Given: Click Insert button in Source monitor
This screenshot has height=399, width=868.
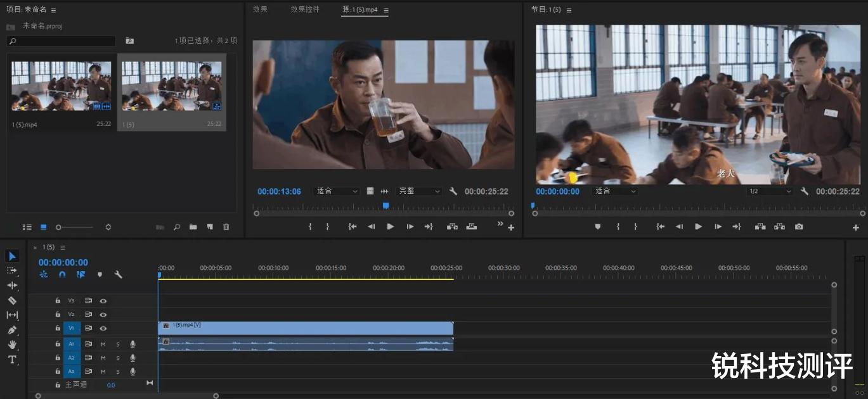Looking at the screenshot, I should pyautogui.click(x=452, y=227).
